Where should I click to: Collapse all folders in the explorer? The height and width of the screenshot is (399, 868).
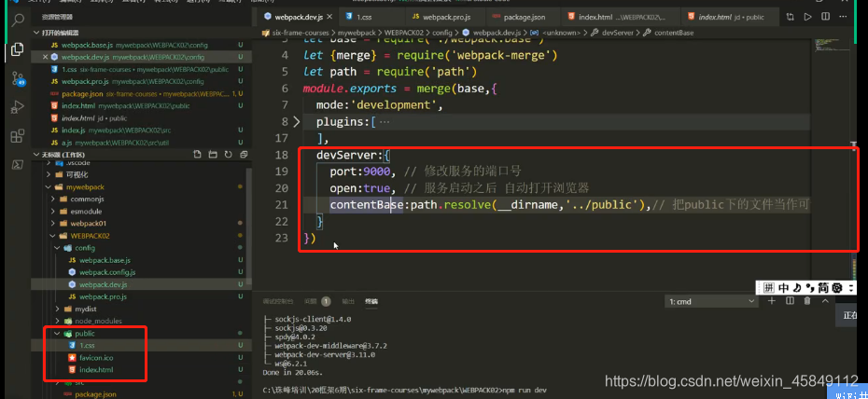click(x=243, y=155)
